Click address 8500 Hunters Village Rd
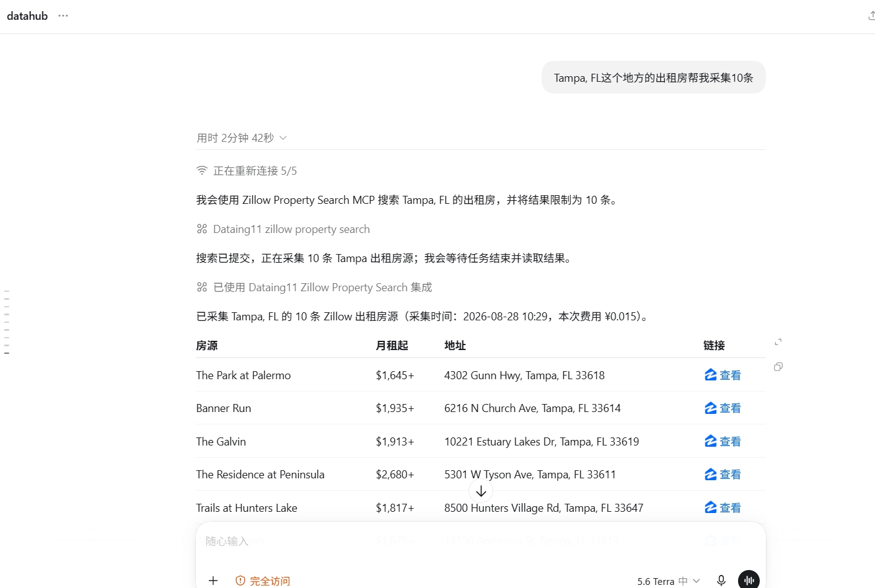 click(543, 507)
